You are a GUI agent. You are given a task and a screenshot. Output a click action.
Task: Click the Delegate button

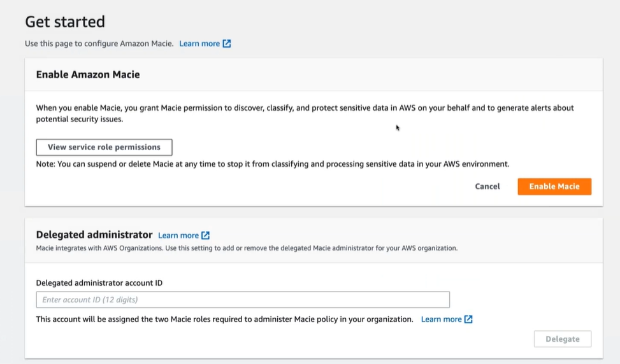coord(562,339)
